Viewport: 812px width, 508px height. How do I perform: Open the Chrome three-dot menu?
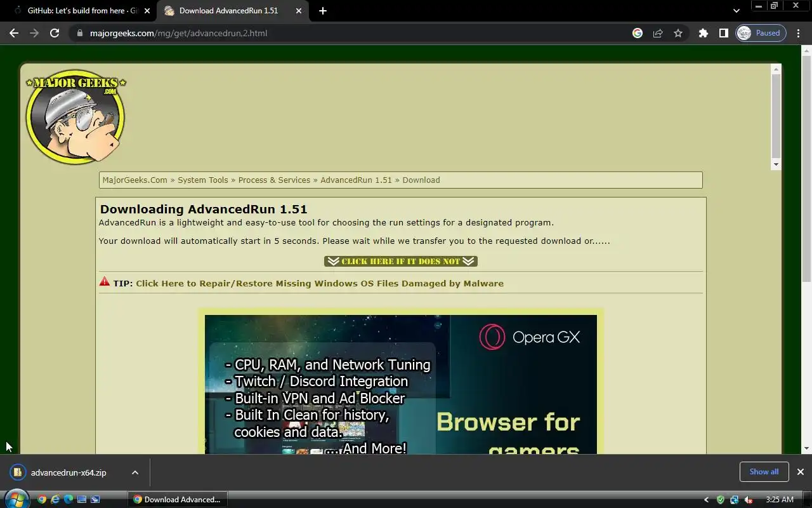click(799, 33)
